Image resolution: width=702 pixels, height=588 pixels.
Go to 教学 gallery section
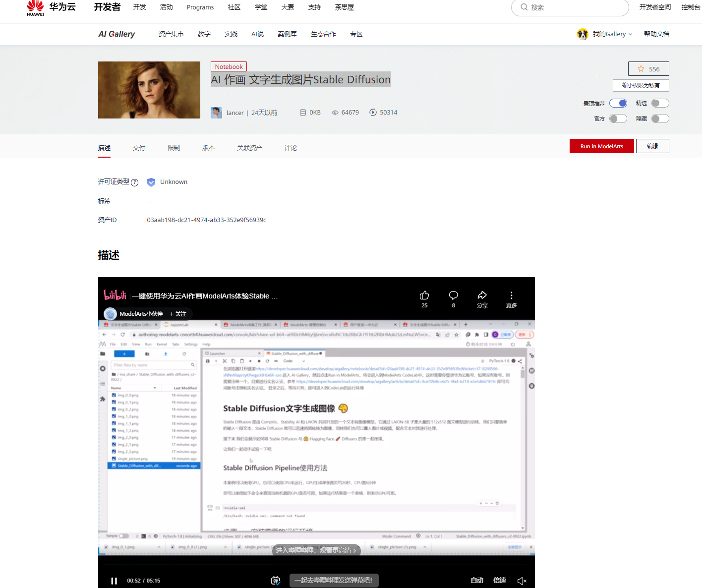click(204, 34)
